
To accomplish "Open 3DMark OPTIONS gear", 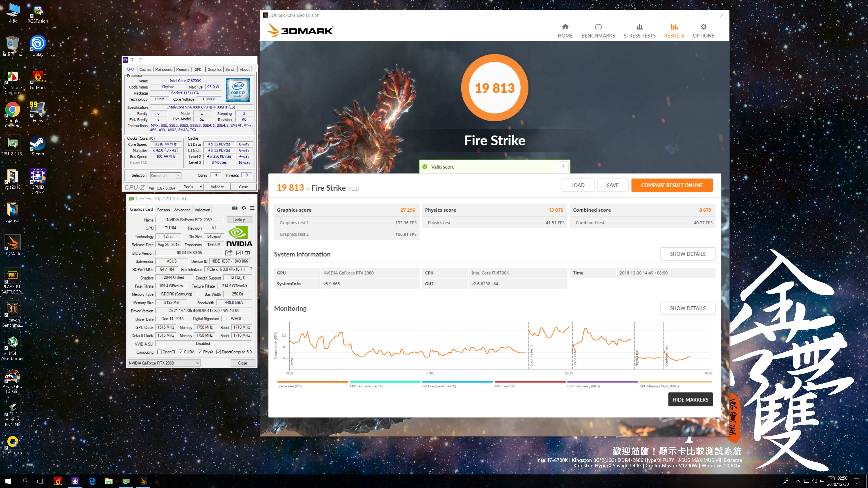I will click(703, 31).
